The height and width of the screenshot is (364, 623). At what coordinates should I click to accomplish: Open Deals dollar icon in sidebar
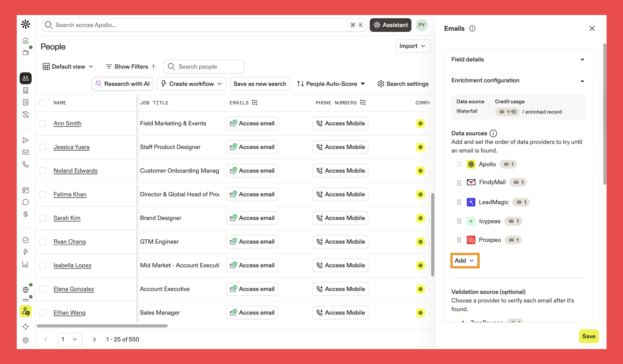(x=26, y=214)
